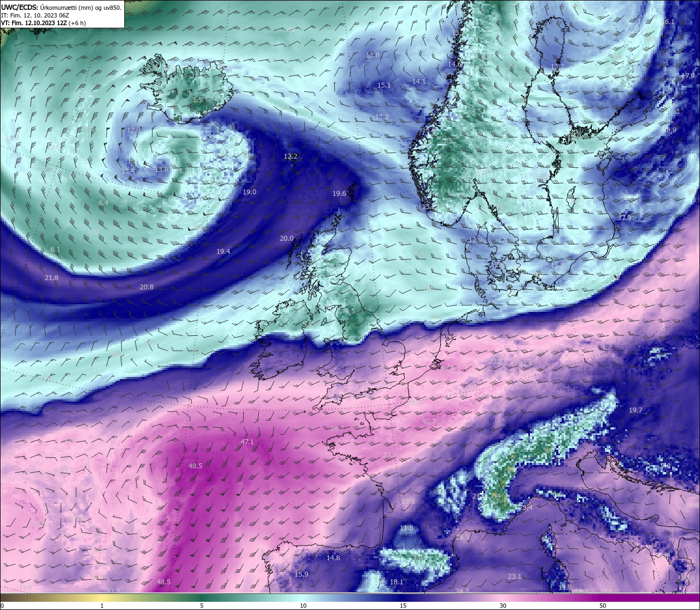Click the '40.7' value label on the map
Viewport: 700px width, 610px height.
pos(429,422)
